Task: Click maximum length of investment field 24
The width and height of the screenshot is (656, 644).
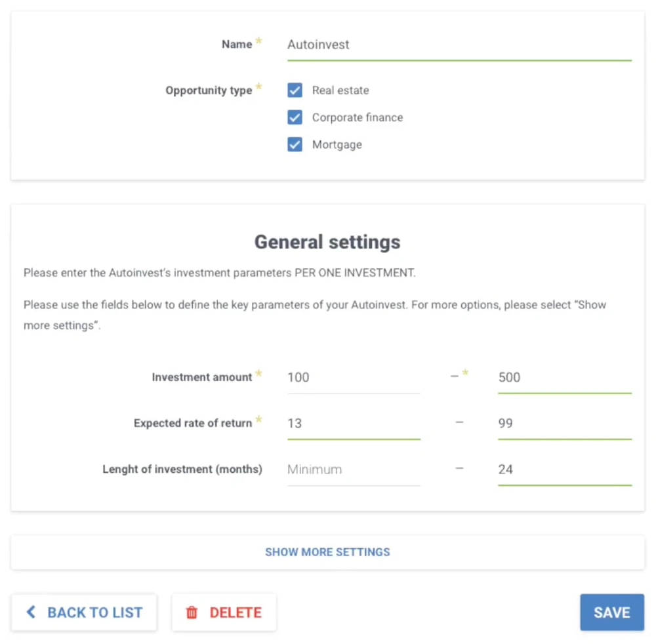Action: tap(564, 470)
